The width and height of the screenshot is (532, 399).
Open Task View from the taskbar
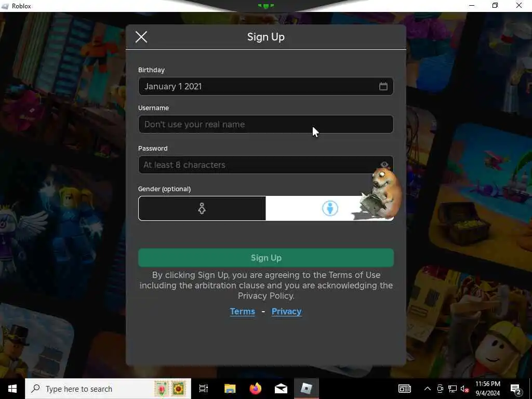pos(204,389)
